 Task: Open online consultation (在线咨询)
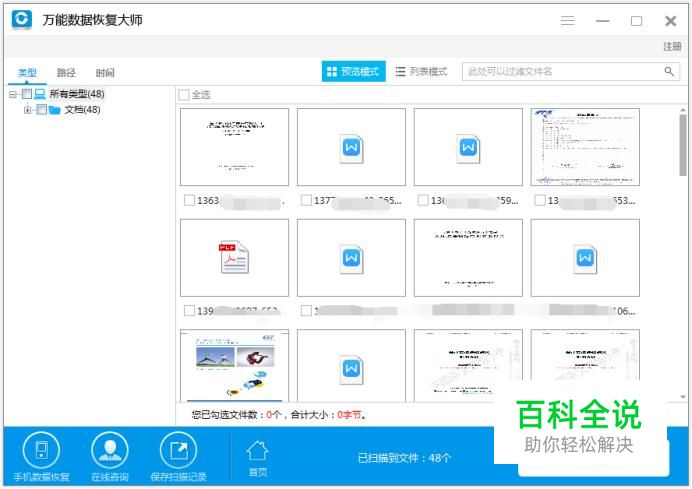109,457
